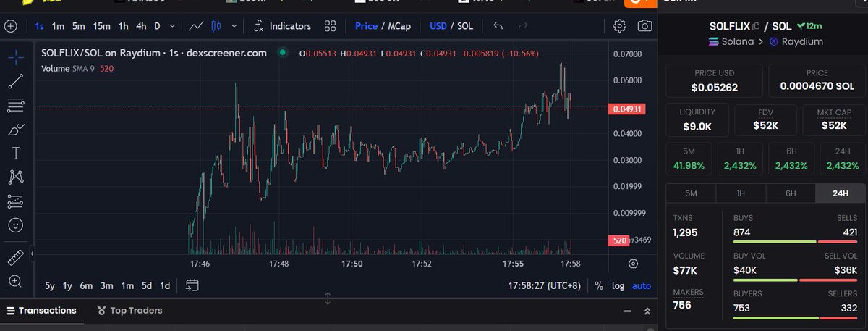The image size is (868, 331).
Task: Open the Transactions tab
Action: tap(41, 311)
